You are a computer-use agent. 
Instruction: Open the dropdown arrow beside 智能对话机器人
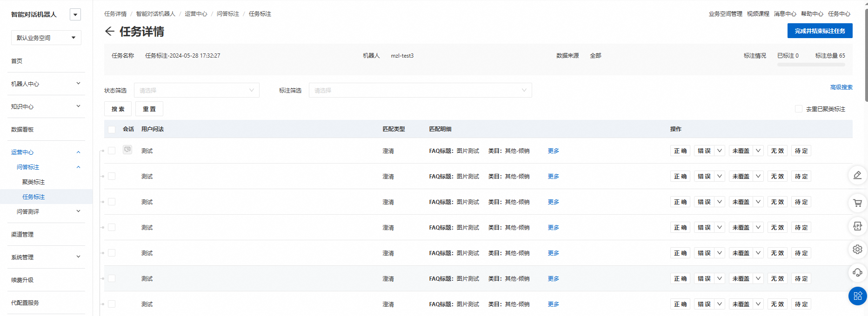click(75, 14)
